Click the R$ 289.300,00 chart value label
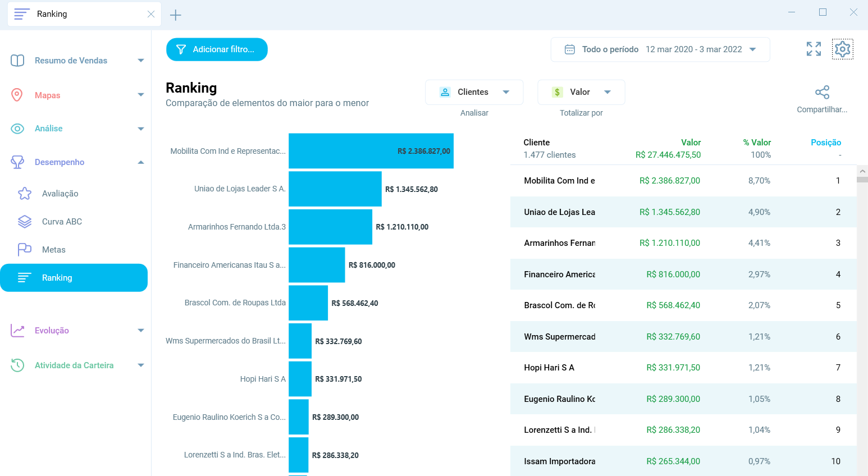Image resolution: width=868 pixels, height=476 pixels. (335, 417)
